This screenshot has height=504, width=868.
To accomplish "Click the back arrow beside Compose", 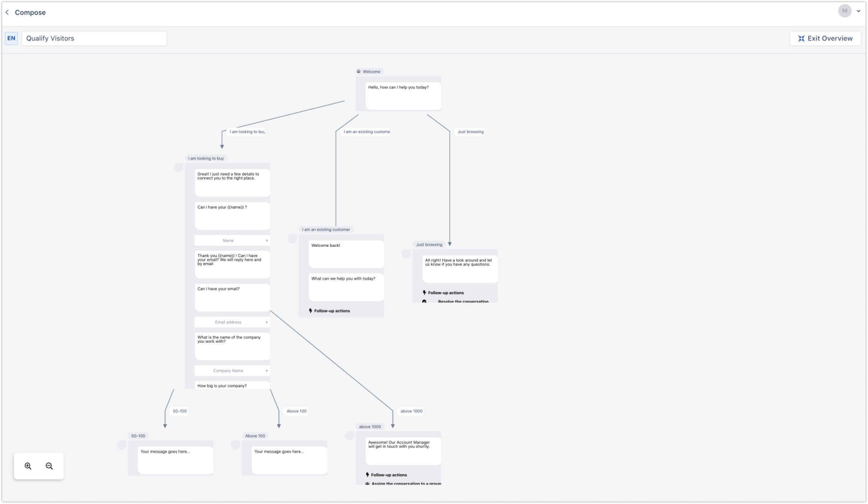I will tap(7, 13).
